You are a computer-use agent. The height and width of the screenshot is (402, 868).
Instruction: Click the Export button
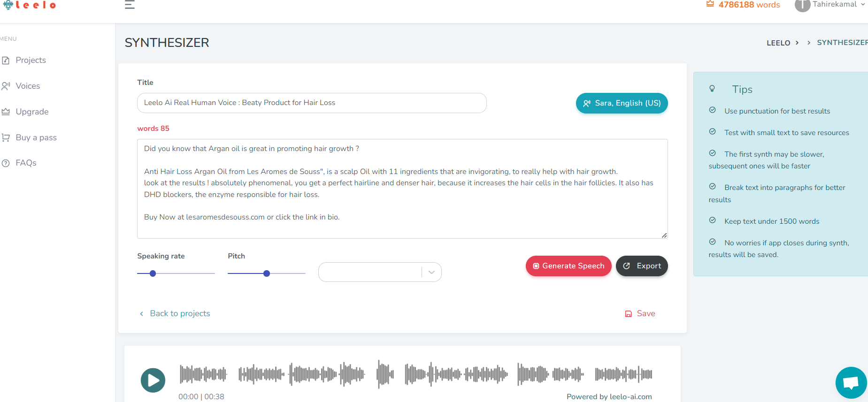click(x=642, y=266)
